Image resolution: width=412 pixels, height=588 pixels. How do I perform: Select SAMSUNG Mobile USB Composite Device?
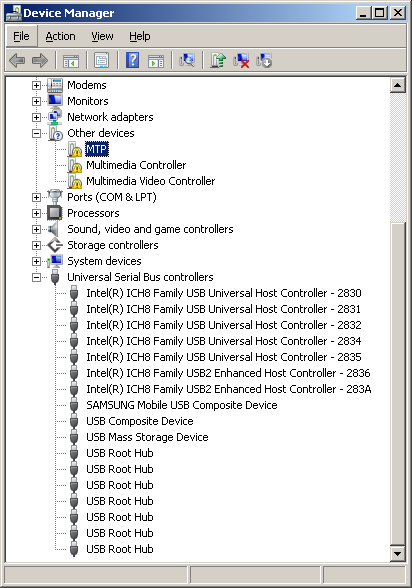pos(182,405)
